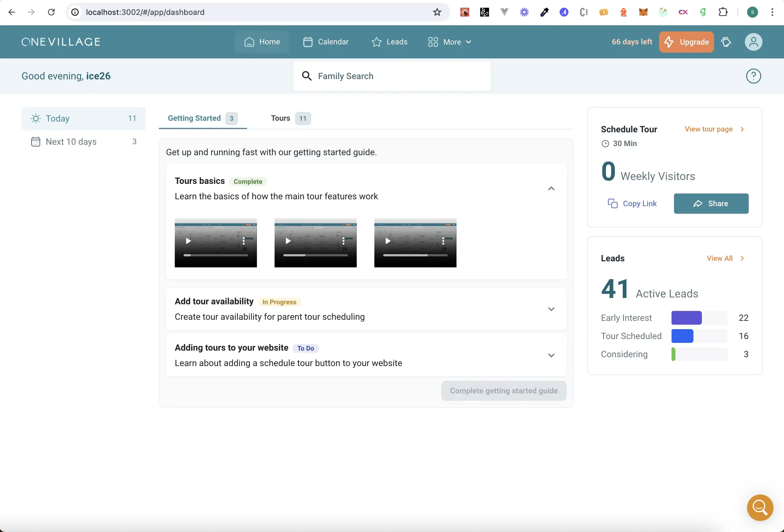Image resolution: width=784 pixels, height=532 pixels.
Task: Open the browser extensions puzzle icon
Action: [723, 12]
